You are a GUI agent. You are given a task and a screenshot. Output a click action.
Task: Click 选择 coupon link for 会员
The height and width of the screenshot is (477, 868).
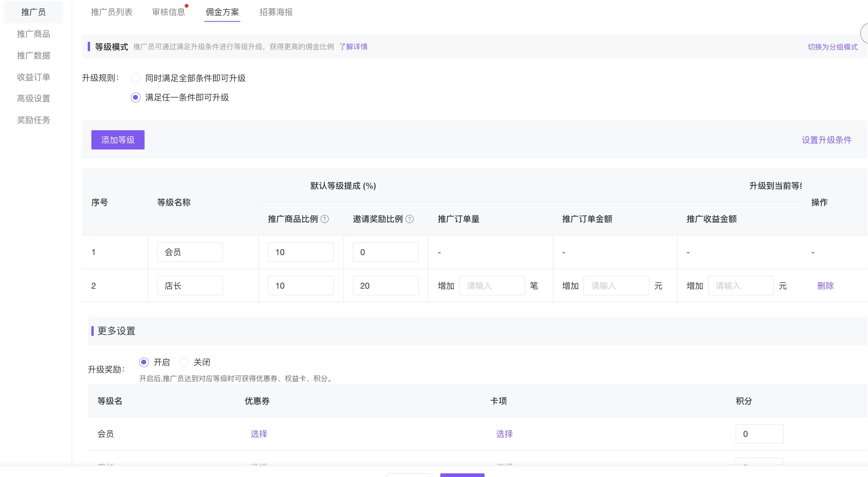(259, 434)
